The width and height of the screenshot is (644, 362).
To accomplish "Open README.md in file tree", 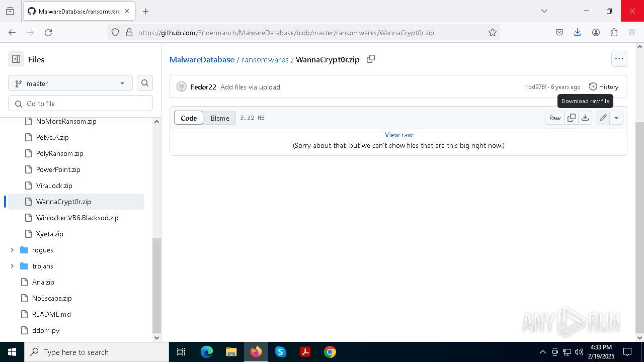I will click(51, 314).
